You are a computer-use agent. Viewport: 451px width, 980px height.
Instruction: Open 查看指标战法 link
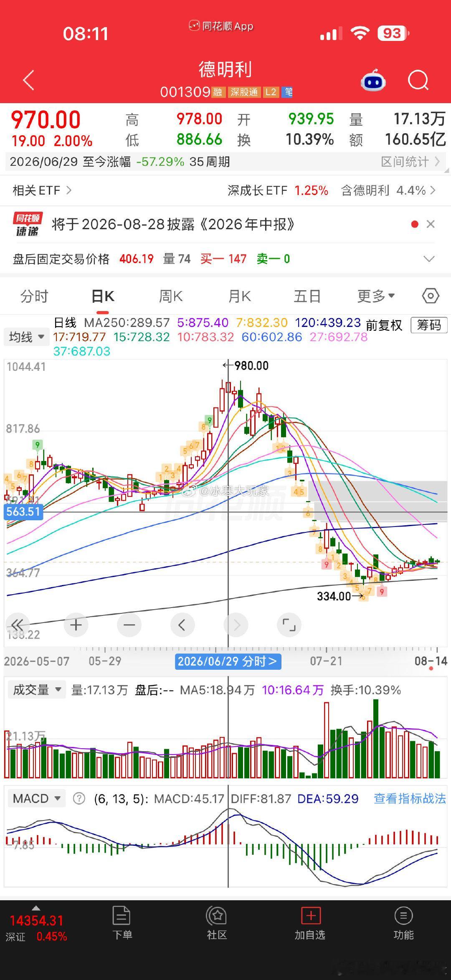pyautogui.click(x=410, y=799)
